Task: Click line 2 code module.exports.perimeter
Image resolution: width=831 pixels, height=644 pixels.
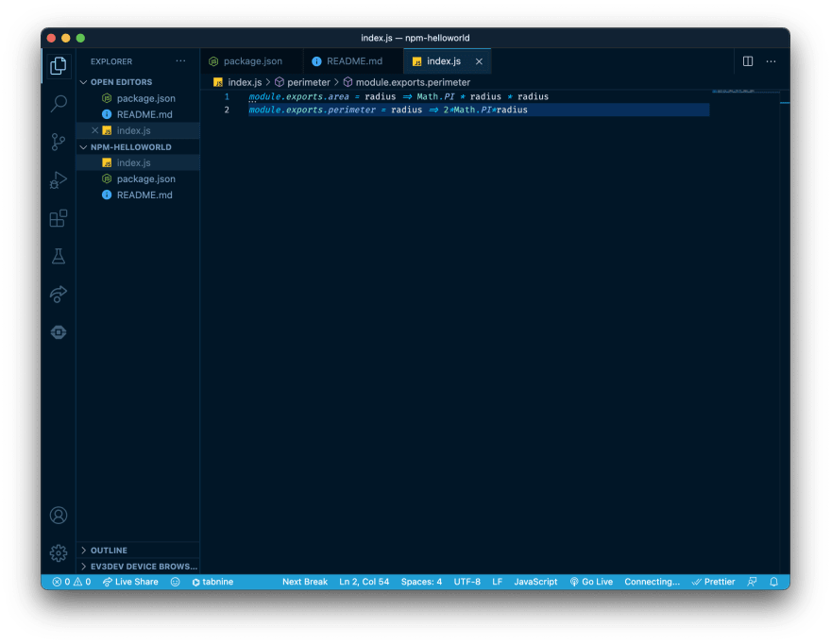Action: pyautogui.click(x=313, y=110)
